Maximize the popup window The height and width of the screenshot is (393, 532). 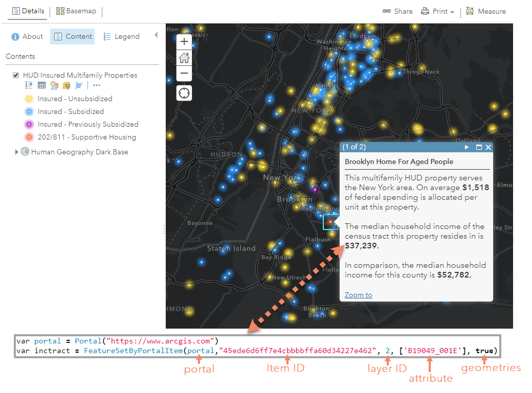point(479,147)
